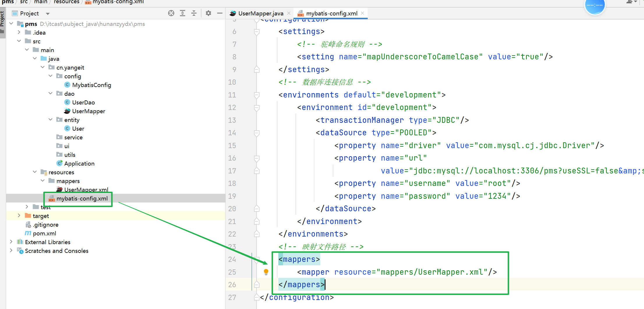Image resolution: width=644 pixels, height=309 pixels.
Task: Open pom.xml in project tree
Action: [x=44, y=233]
